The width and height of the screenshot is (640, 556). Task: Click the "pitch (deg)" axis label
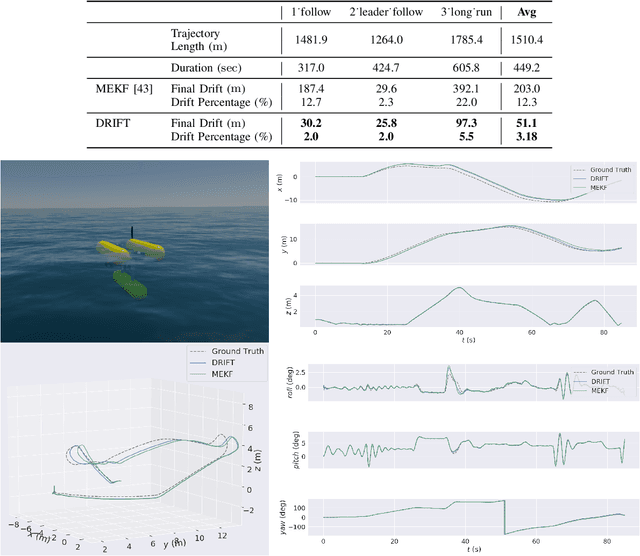click(296, 449)
